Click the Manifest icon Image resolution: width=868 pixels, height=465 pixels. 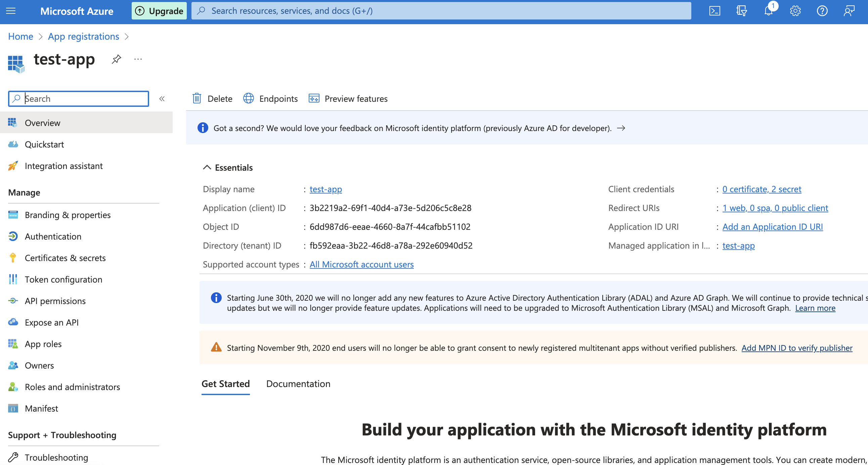click(x=13, y=408)
